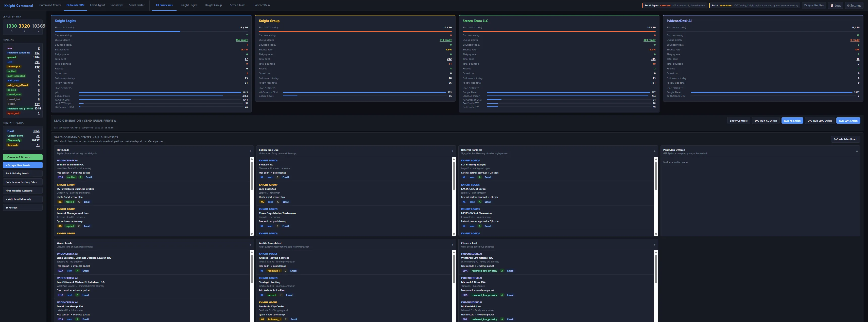Open the Alvarez Roofing Services audit card

click(354, 262)
